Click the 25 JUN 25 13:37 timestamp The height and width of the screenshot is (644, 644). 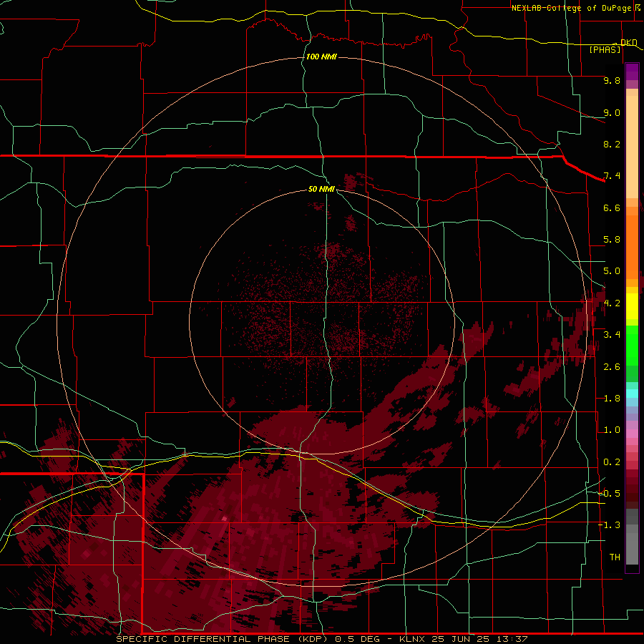(479, 639)
